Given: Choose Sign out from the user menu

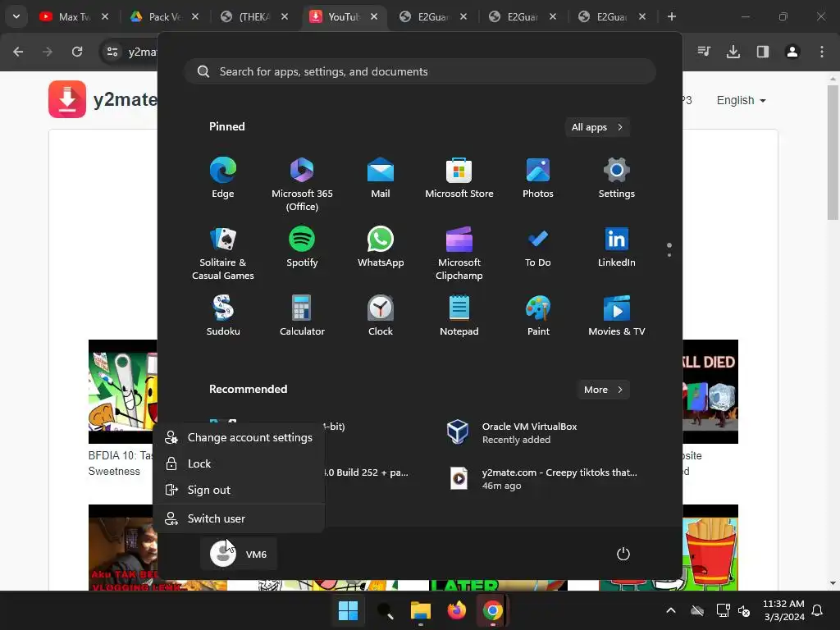Looking at the screenshot, I should pos(239,491).
